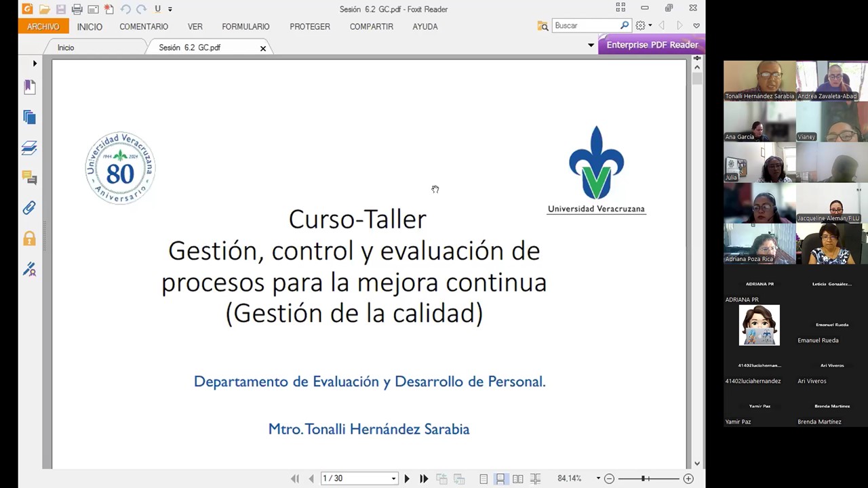Click inside the Buscar search field
The width and height of the screenshot is (868, 488).
click(587, 25)
